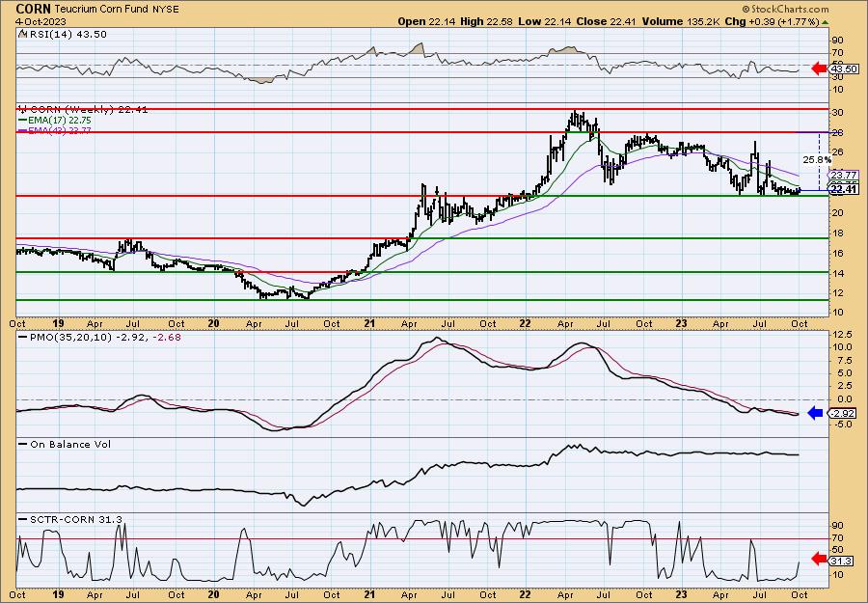The image size is (868, 603).
Task: Click the Volume 135.2K value
Action: pos(679,21)
